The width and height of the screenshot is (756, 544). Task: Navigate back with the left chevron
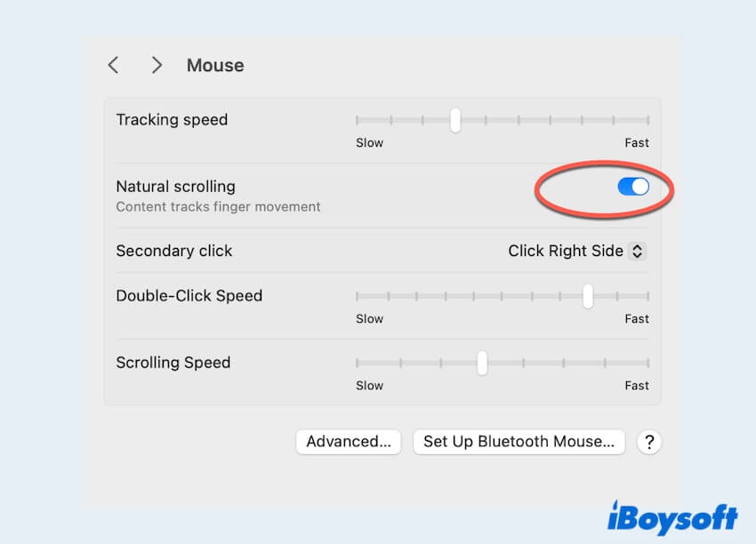(x=113, y=65)
